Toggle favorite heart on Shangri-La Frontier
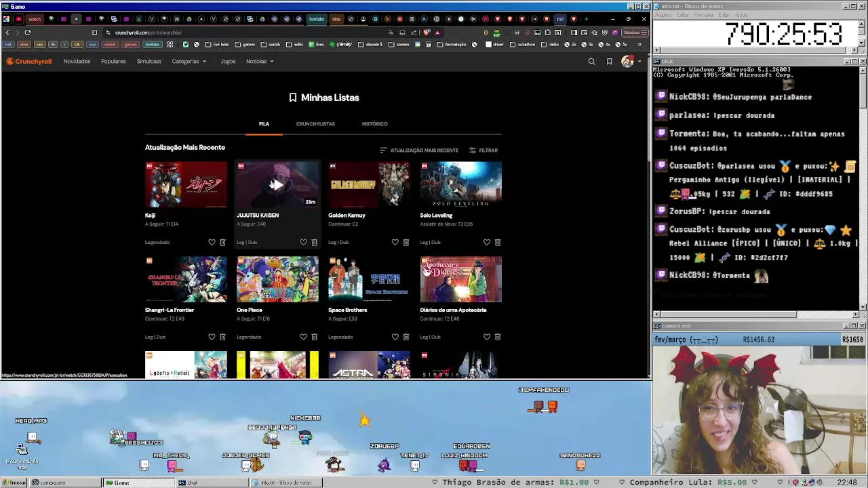The width and height of the screenshot is (868, 488). pos(212,337)
